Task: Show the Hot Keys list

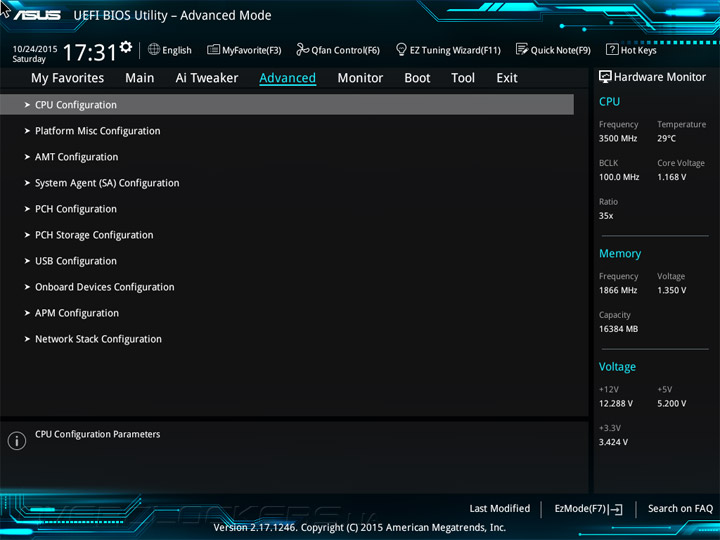Action: [631, 50]
